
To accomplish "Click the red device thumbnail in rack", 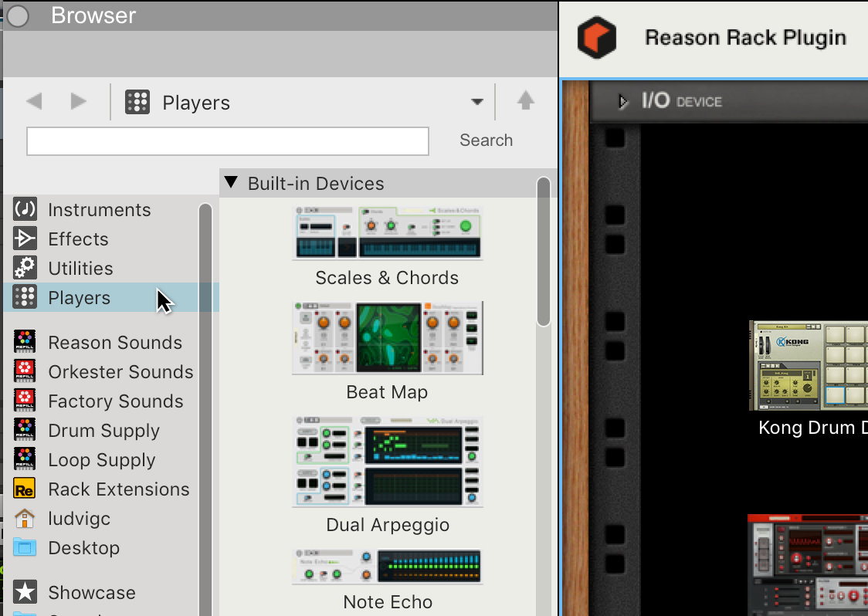I will pos(808,564).
